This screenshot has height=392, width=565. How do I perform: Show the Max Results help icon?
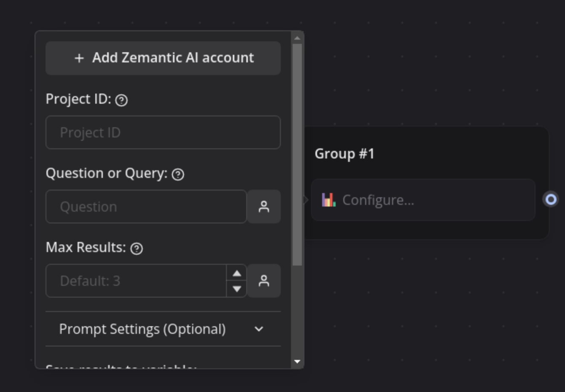(x=137, y=249)
